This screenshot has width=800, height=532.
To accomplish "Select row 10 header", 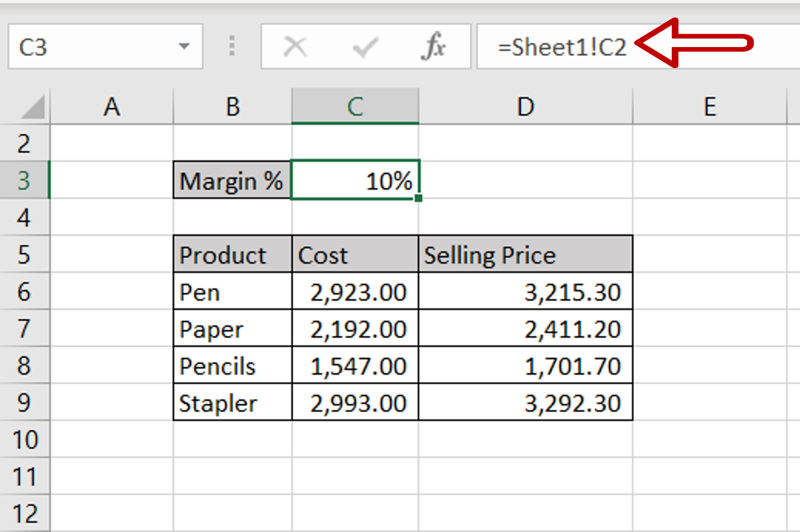I will click(x=25, y=439).
